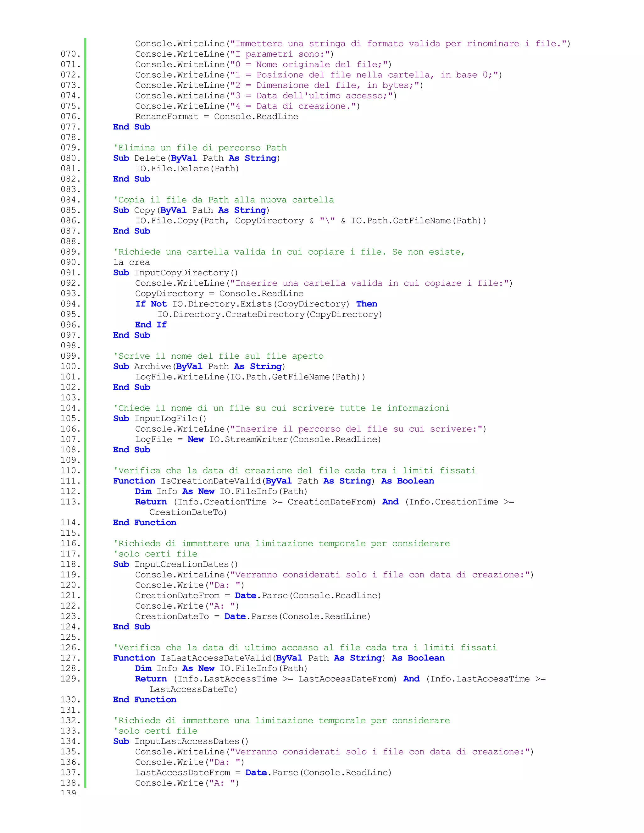Click the 'New IO.StreamWriter' assignment line
Screen dimensions: 644x833
(258, 439)
